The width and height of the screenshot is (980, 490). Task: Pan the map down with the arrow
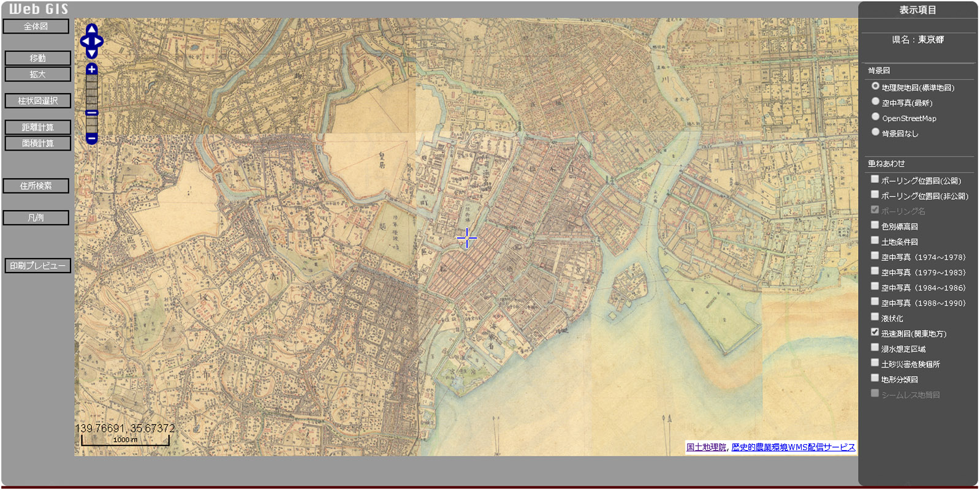coord(91,53)
